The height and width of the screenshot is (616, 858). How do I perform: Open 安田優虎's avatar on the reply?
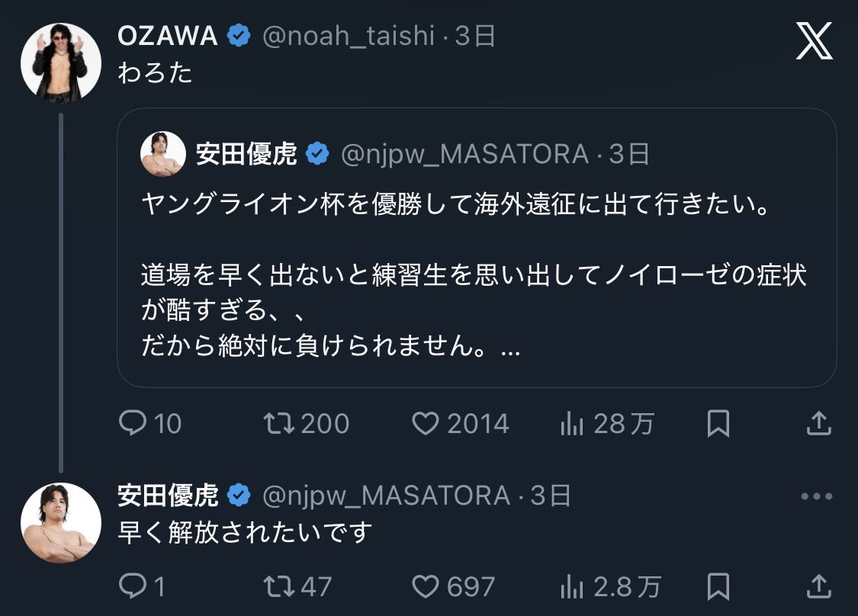60,522
